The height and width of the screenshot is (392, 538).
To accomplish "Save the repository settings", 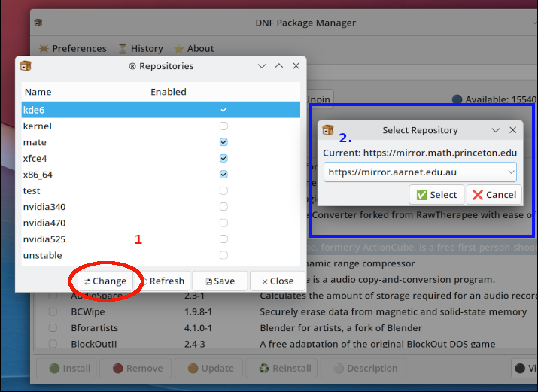I will click(220, 281).
